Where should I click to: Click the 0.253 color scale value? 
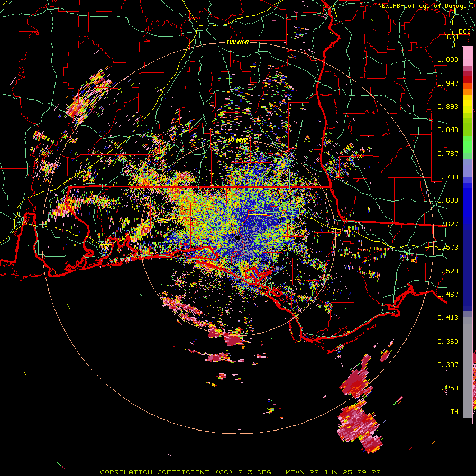[448, 388]
